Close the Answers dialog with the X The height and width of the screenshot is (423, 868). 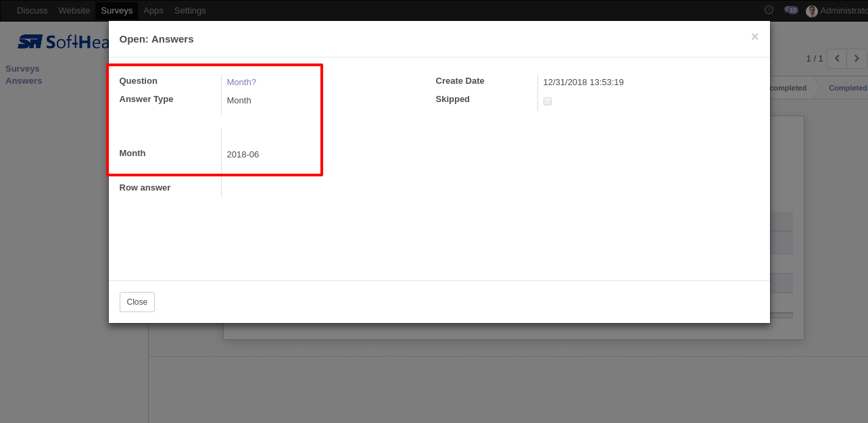[754, 37]
